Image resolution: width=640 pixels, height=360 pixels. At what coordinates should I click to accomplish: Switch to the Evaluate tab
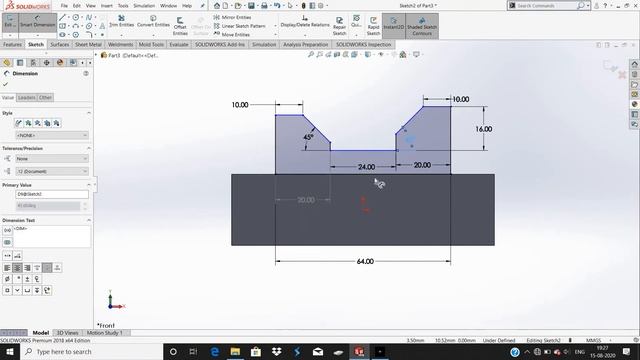179,44
